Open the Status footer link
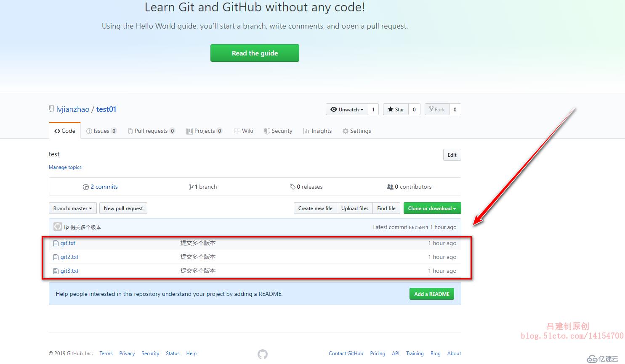The height and width of the screenshot is (364, 625). pos(173,353)
